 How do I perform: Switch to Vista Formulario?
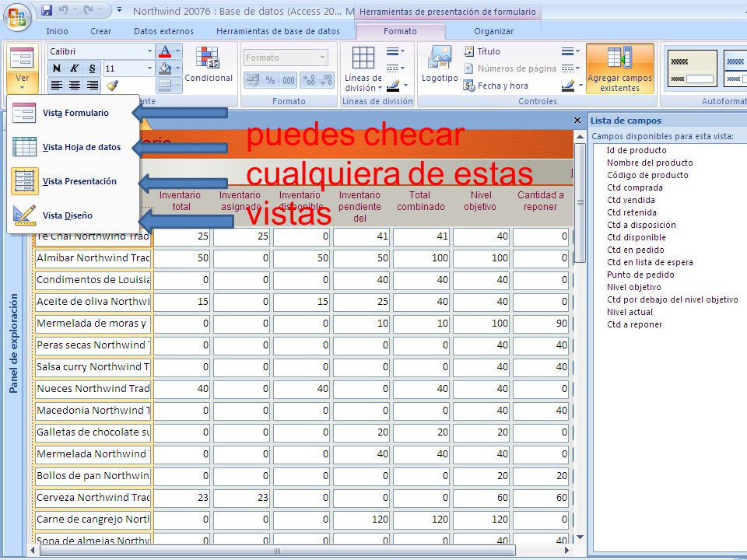[73, 113]
